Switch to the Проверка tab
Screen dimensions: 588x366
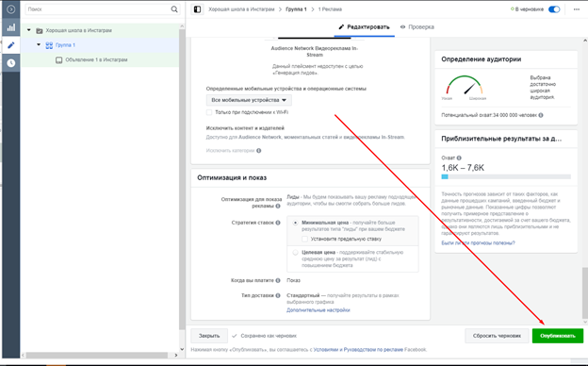coord(417,27)
